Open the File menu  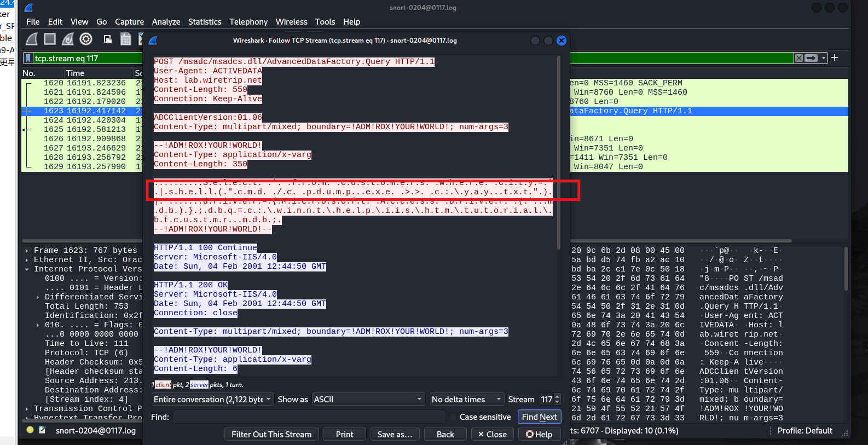33,22
